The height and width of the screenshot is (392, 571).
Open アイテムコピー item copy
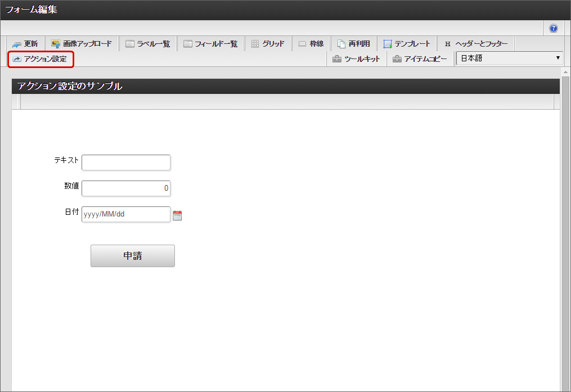click(420, 59)
